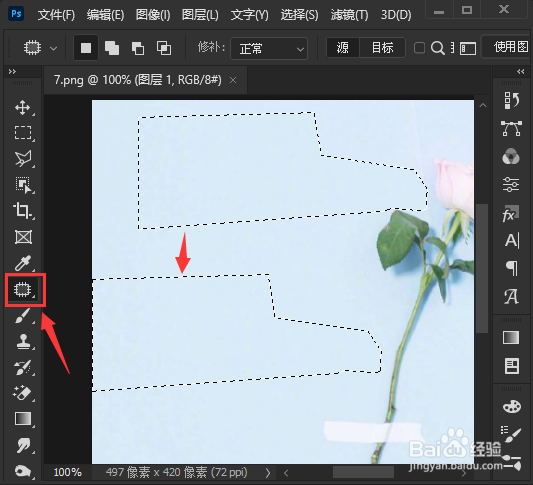
Task: Click the Photoshop Ps logo
Action: pyautogui.click(x=16, y=14)
